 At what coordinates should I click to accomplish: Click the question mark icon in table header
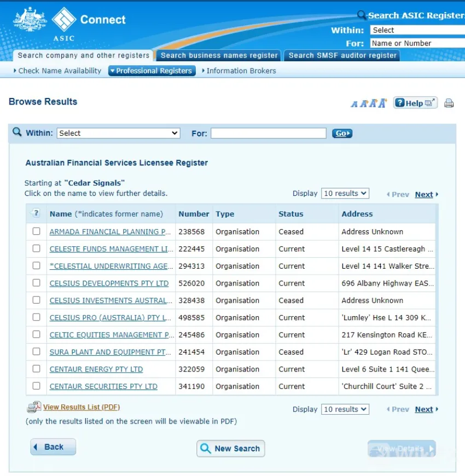(36, 213)
